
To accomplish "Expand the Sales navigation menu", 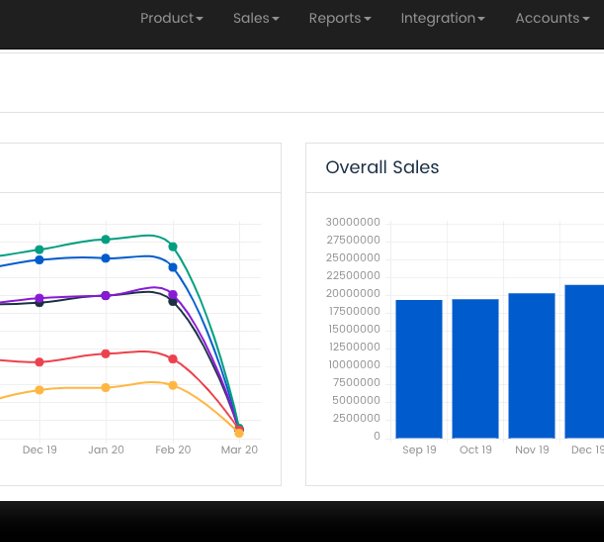I will (256, 18).
